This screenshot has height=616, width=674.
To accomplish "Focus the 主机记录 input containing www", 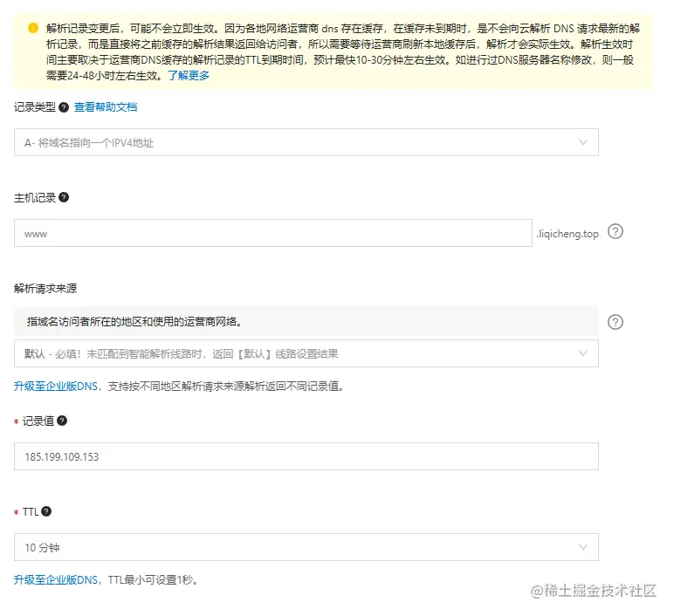I will point(273,233).
